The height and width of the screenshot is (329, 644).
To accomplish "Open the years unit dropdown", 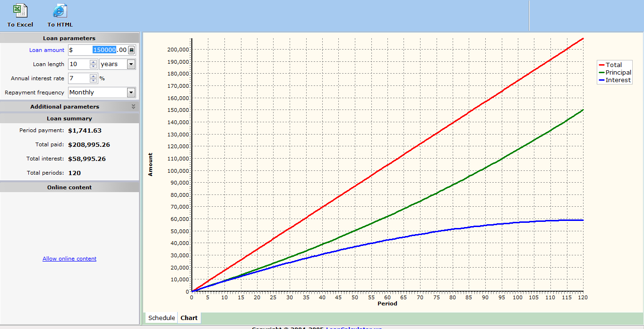I will coord(131,64).
